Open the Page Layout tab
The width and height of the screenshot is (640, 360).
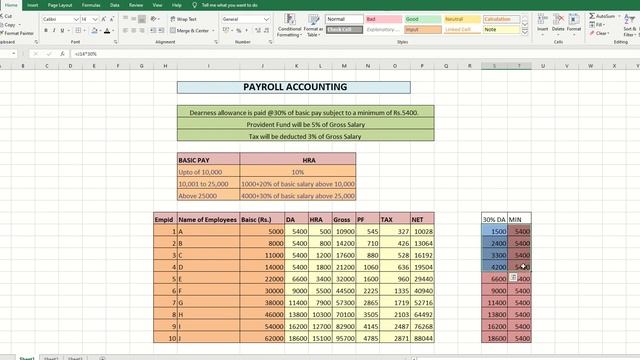coord(60,5)
